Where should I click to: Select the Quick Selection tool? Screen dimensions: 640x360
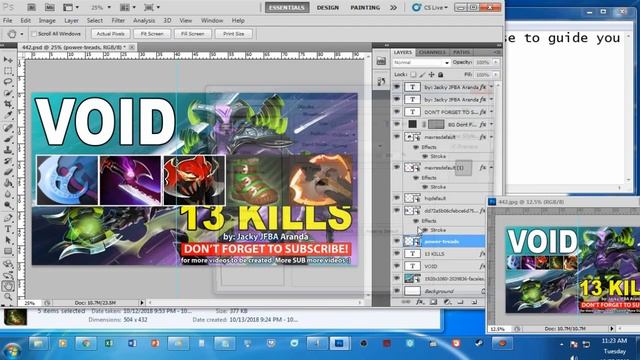click(8, 93)
